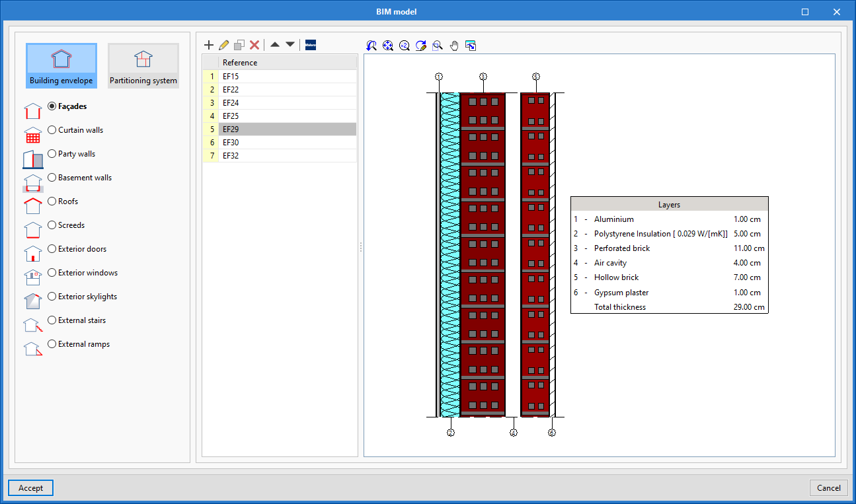Click the Accept button
Viewport: 856px width, 504px height.
(30, 487)
